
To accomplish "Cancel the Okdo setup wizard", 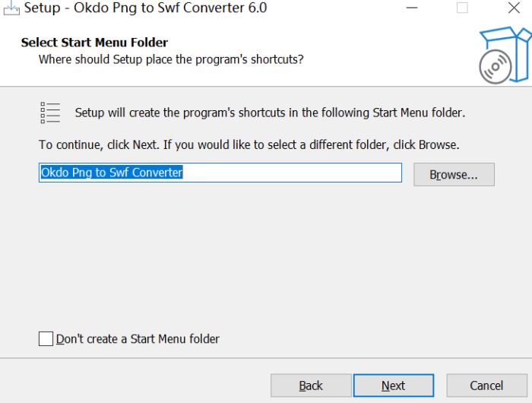I will tap(486, 386).
